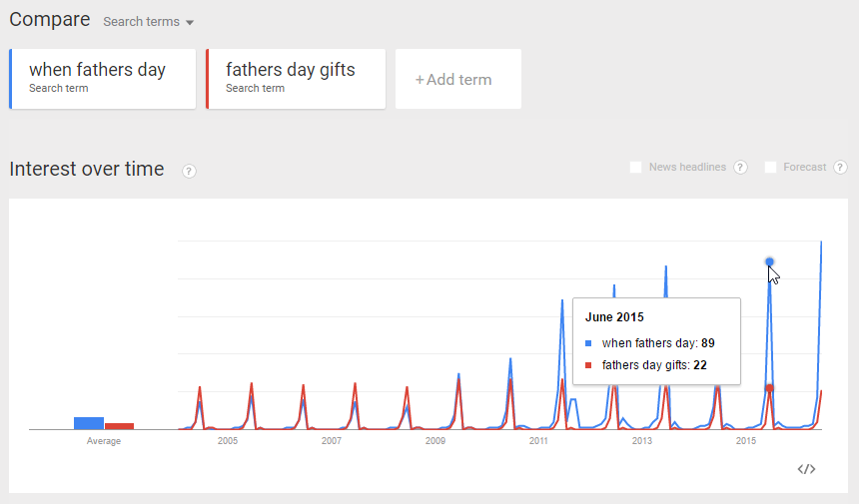Click the tallest blue peak at chart end

point(821,244)
